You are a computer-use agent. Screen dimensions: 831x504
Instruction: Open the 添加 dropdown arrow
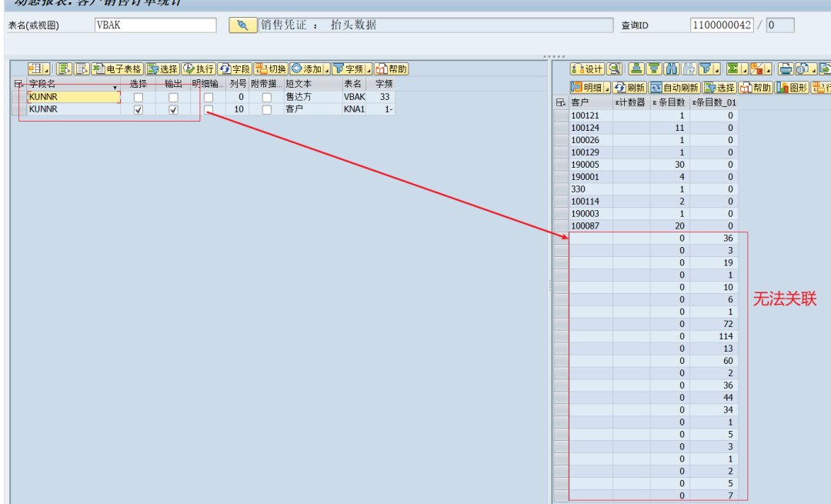coord(327,69)
